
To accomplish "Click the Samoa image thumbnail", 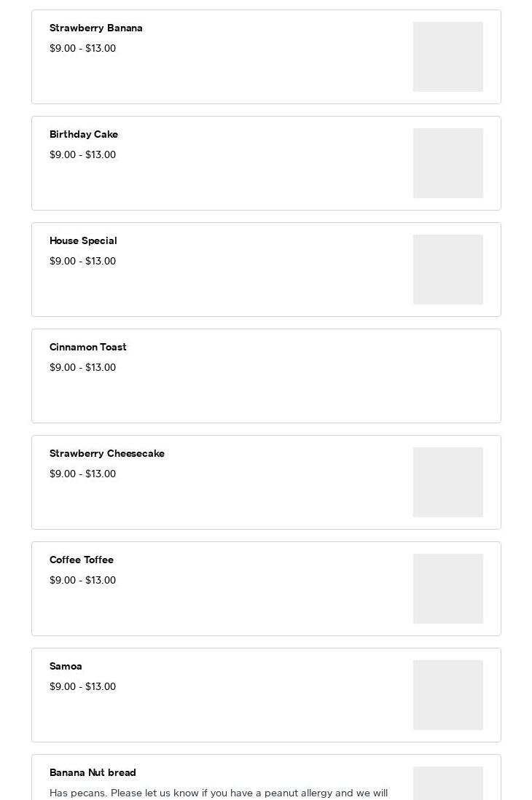I will [x=447, y=695].
